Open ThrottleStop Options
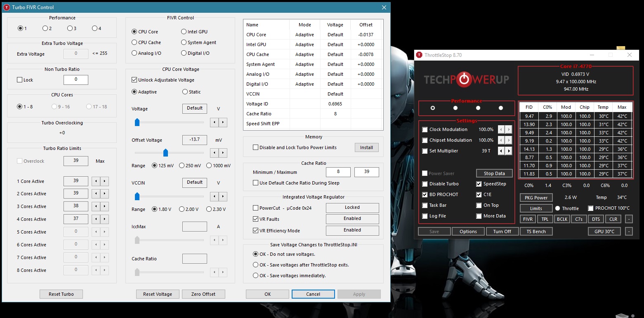 point(468,231)
